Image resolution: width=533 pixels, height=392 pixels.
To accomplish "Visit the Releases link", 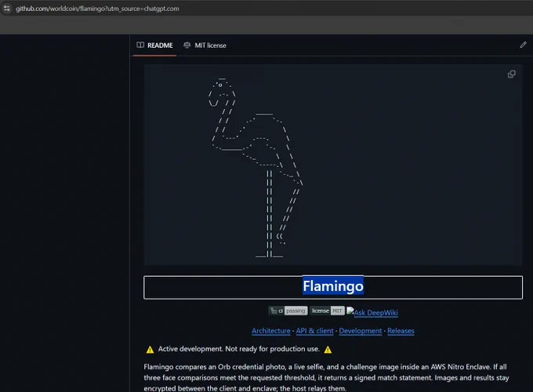I will point(401,331).
